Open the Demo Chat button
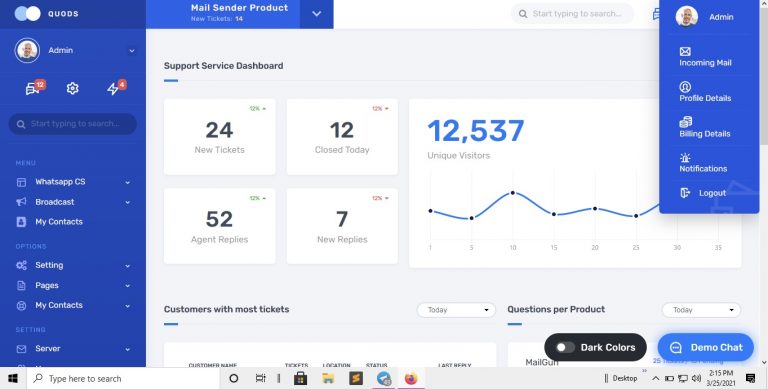 705,347
